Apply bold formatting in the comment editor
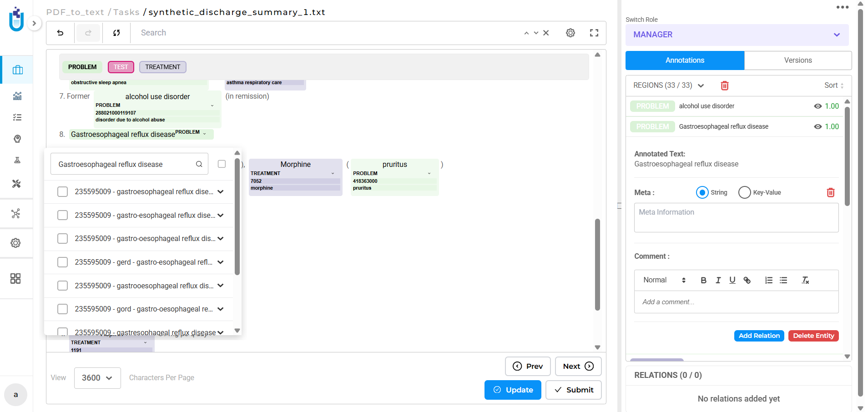The height and width of the screenshot is (412, 868). (x=703, y=280)
